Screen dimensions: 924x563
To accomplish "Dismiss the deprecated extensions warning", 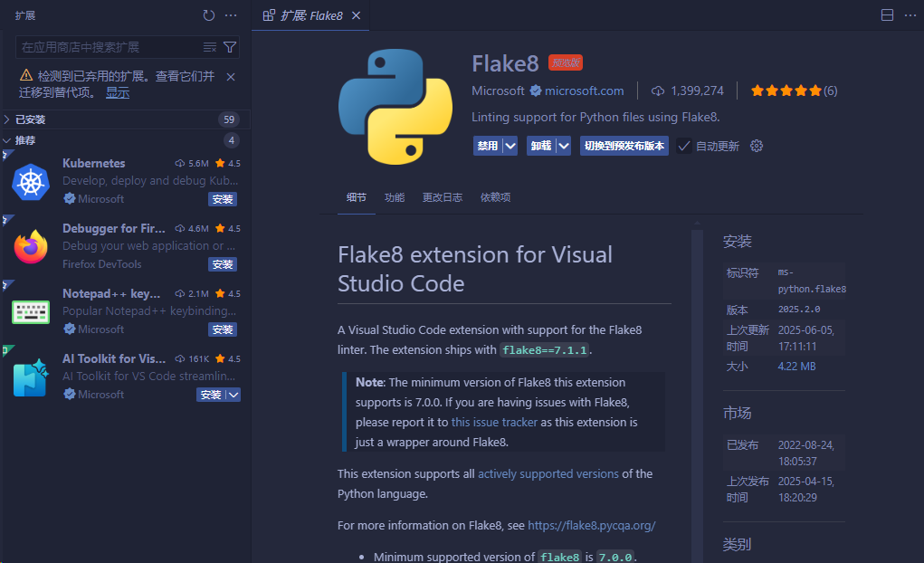I will (x=231, y=77).
